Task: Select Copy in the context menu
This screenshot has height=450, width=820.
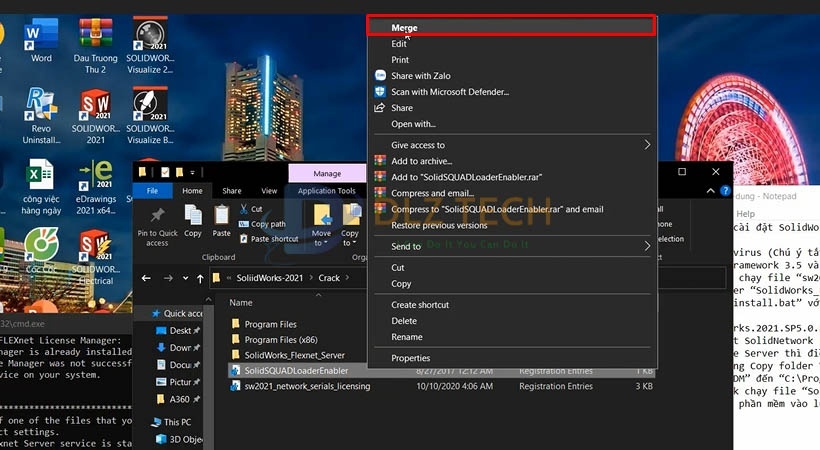Action: [x=511, y=284]
